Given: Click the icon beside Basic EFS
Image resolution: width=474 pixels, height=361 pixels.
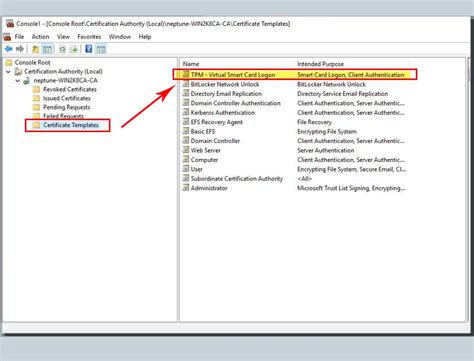Looking at the screenshot, I should pyautogui.click(x=186, y=131).
